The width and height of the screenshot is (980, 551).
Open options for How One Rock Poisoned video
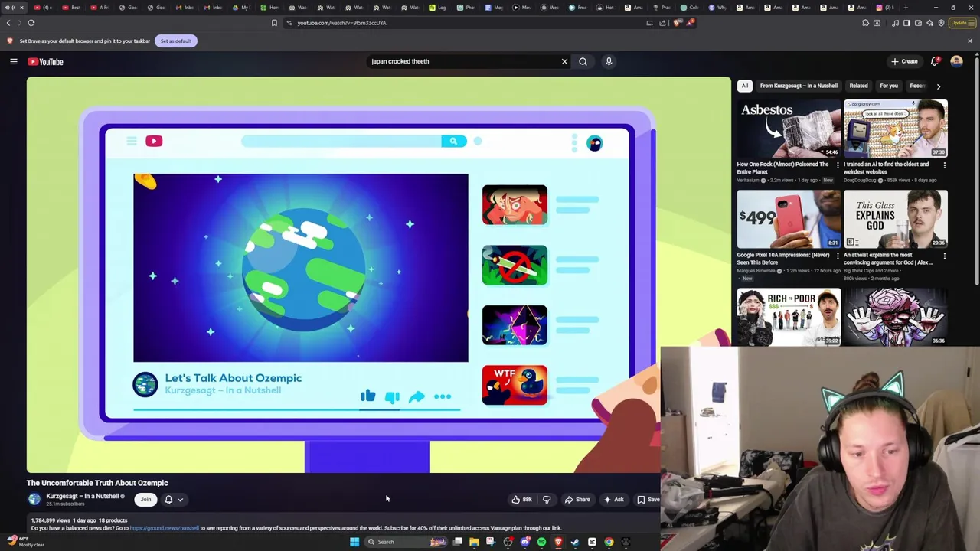coord(837,165)
